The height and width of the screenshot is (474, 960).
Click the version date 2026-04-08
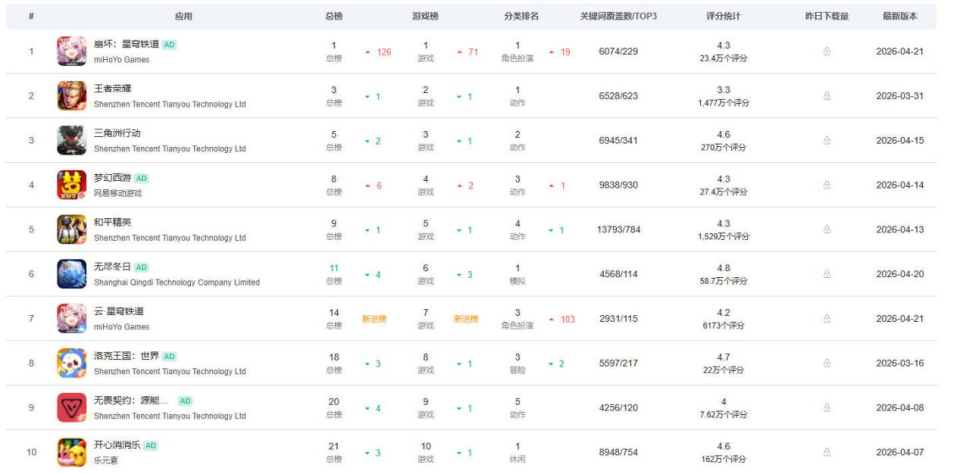(x=900, y=408)
